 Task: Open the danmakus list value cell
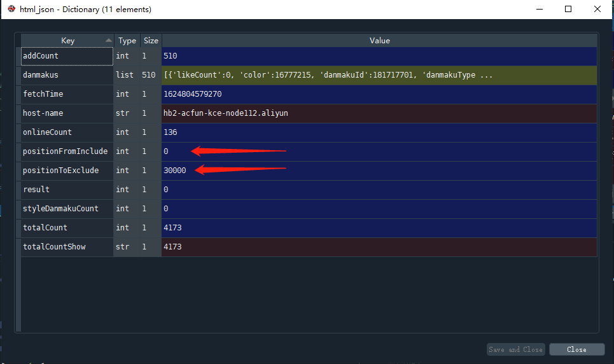tap(379, 75)
